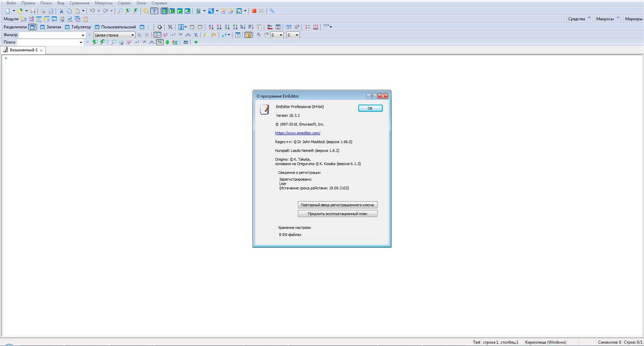This screenshot has height=346, width=644.
Task: Click the Sort numbers ascending icon
Action: (227, 27)
